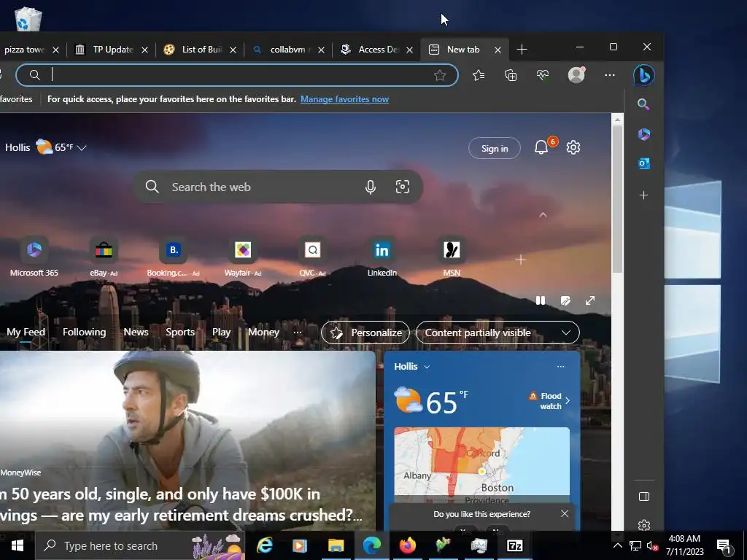Switch to the Play feed tab
This screenshot has height=560, width=747.
[221, 332]
